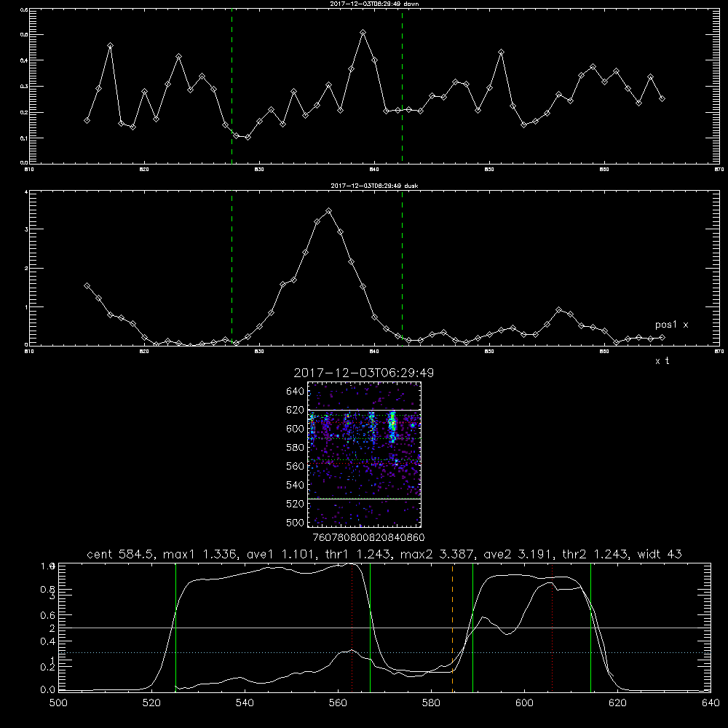
Task: Click left green dashed line in dawn plot
Action: pyautogui.click(x=232, y=88)
